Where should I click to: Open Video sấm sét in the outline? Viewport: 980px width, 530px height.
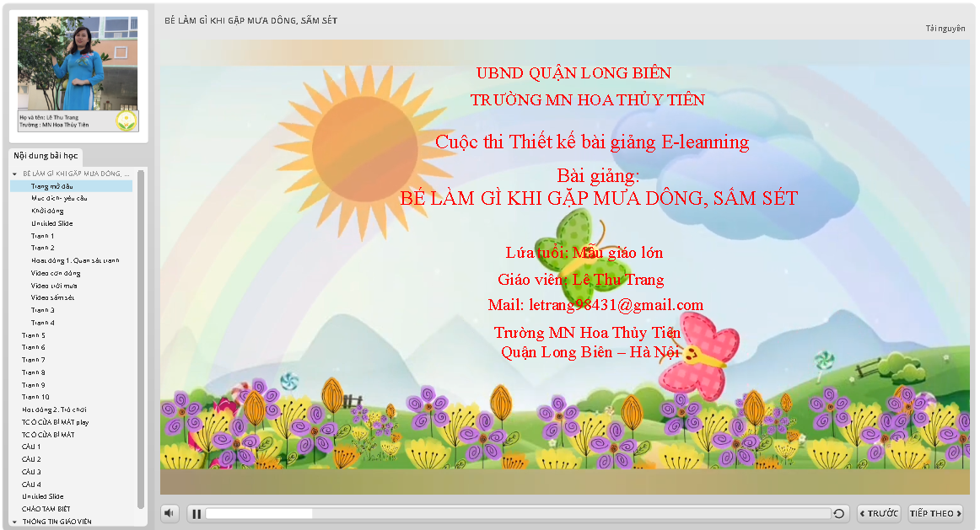53,297
